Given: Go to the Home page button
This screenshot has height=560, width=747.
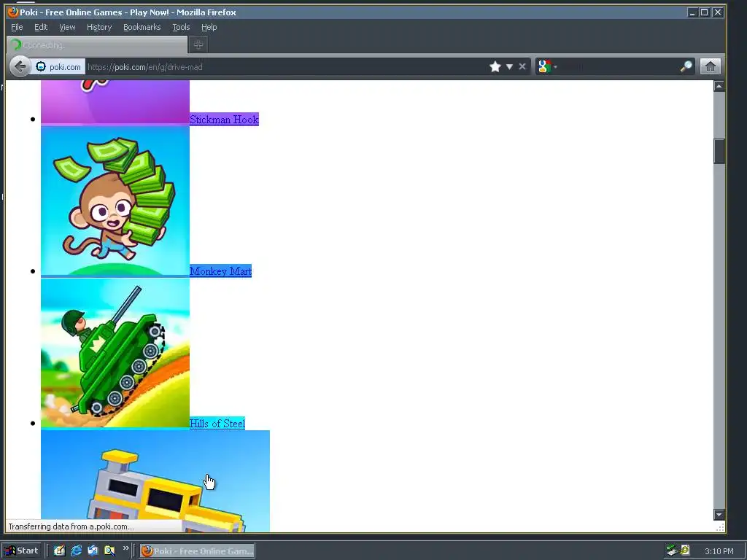Looking at the screenshot, I should 710,66.
